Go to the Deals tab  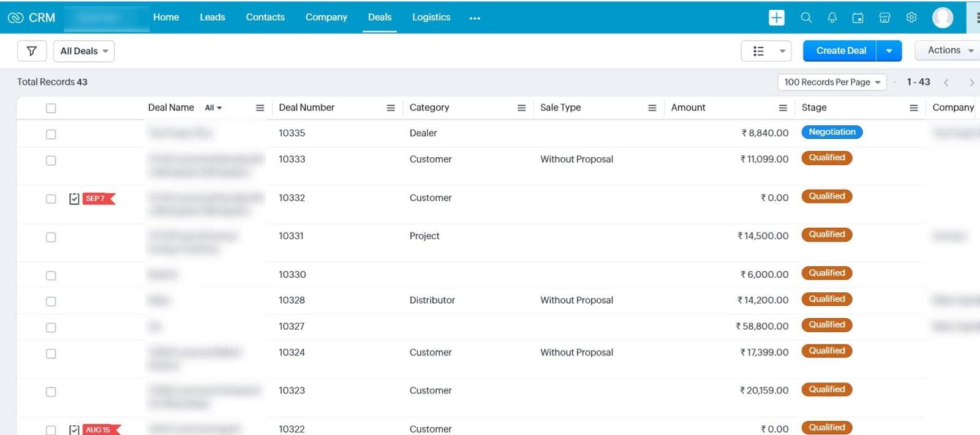point(380,17)
